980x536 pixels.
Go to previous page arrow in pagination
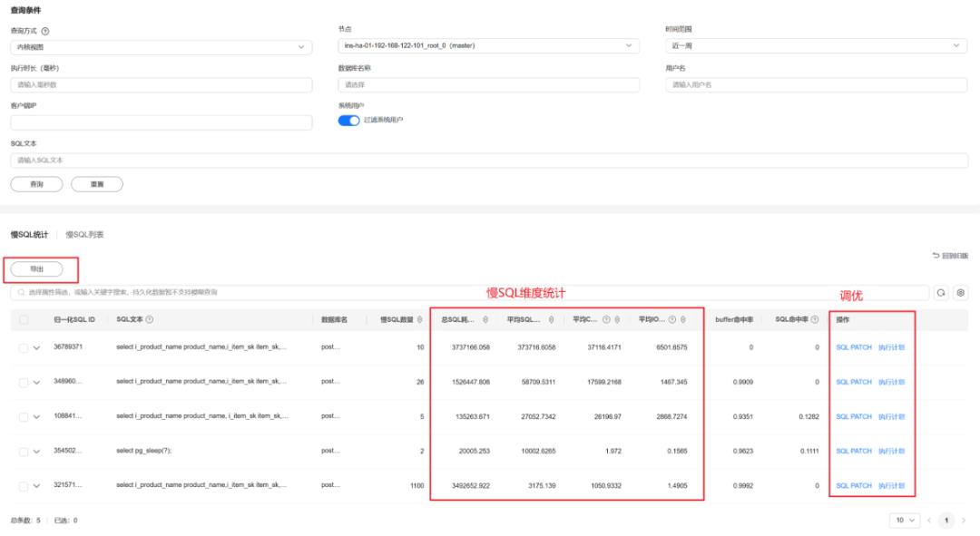(x=929, y=521)
